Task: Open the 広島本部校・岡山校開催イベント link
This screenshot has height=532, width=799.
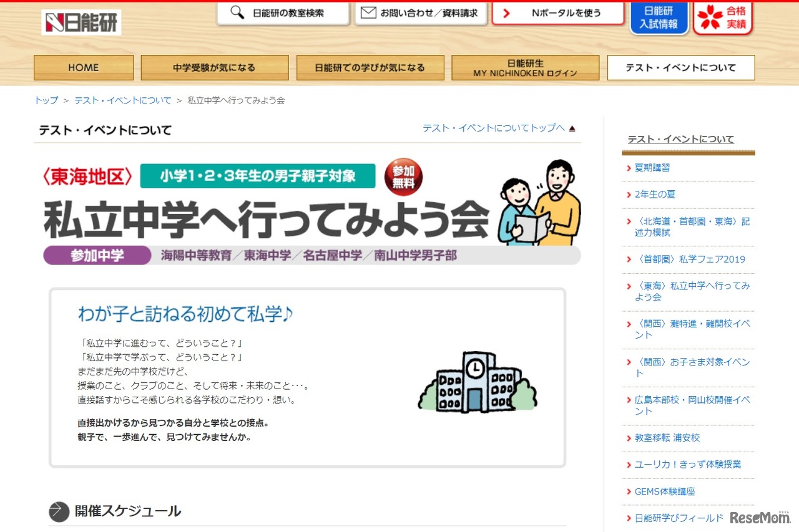Action: (x=692, y=405)
